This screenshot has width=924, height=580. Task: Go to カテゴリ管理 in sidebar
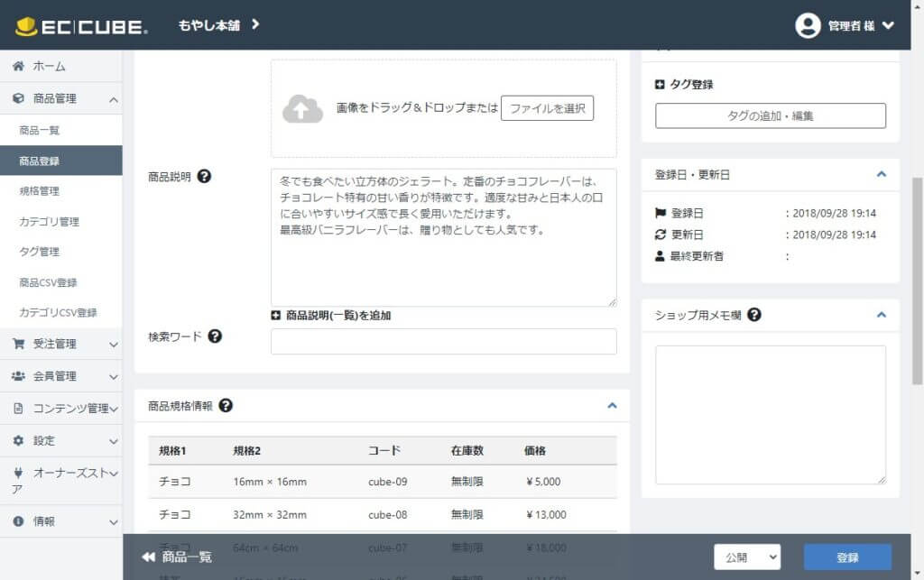[x=50, y=222]
